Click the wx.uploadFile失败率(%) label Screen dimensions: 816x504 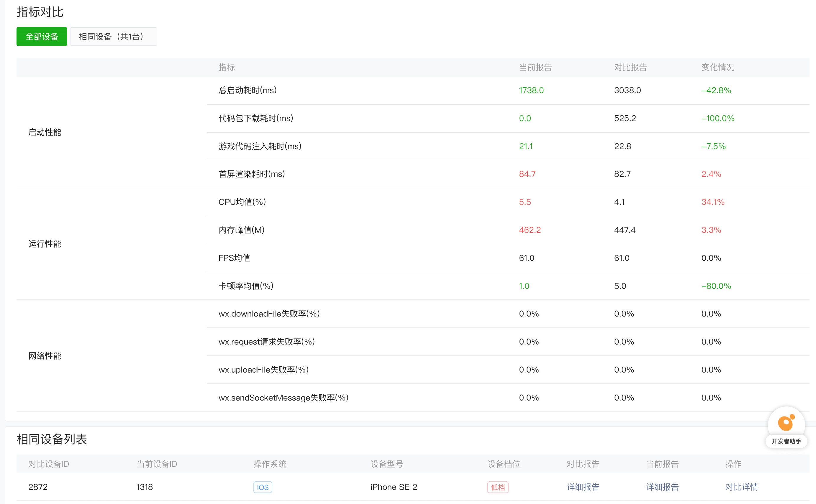(263, 370)
